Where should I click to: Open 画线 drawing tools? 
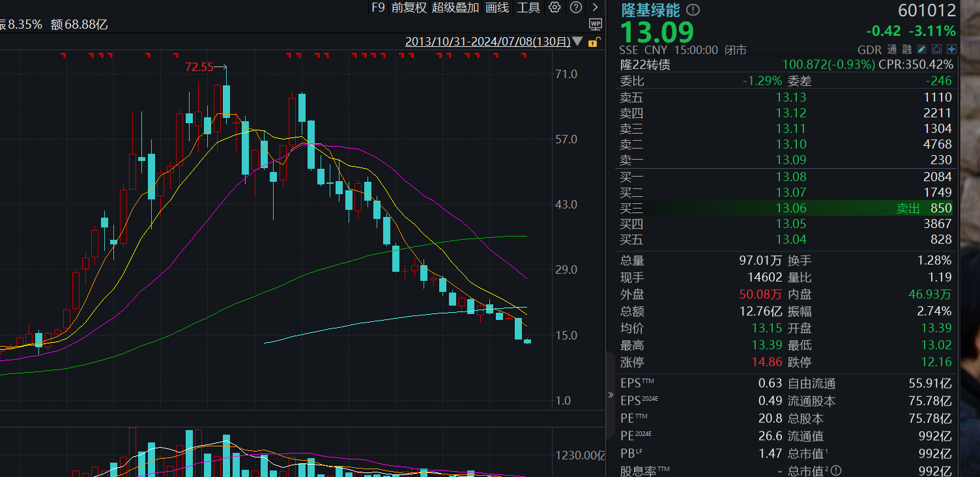tap(497, 7)
